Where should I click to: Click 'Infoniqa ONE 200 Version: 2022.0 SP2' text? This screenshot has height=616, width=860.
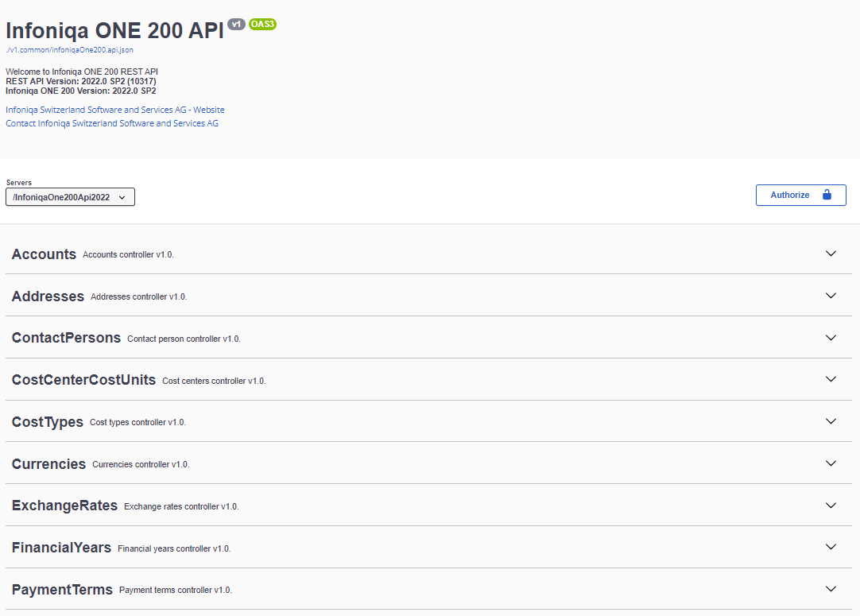81,91
